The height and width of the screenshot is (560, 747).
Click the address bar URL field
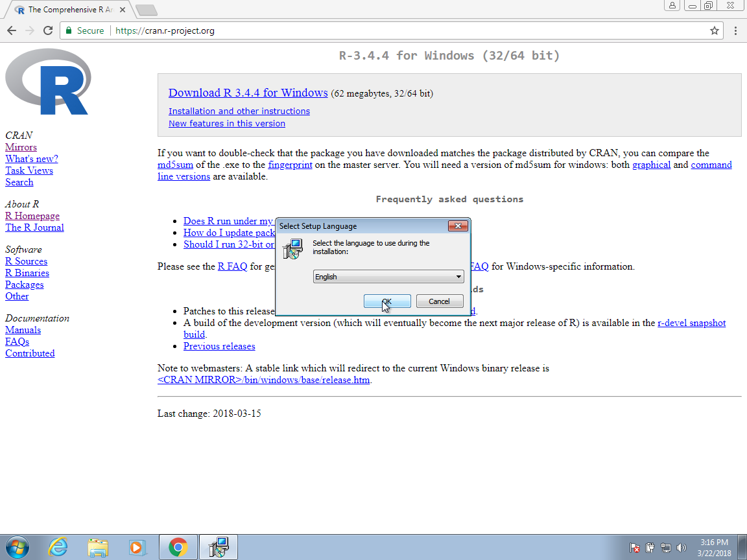point(389,30)
